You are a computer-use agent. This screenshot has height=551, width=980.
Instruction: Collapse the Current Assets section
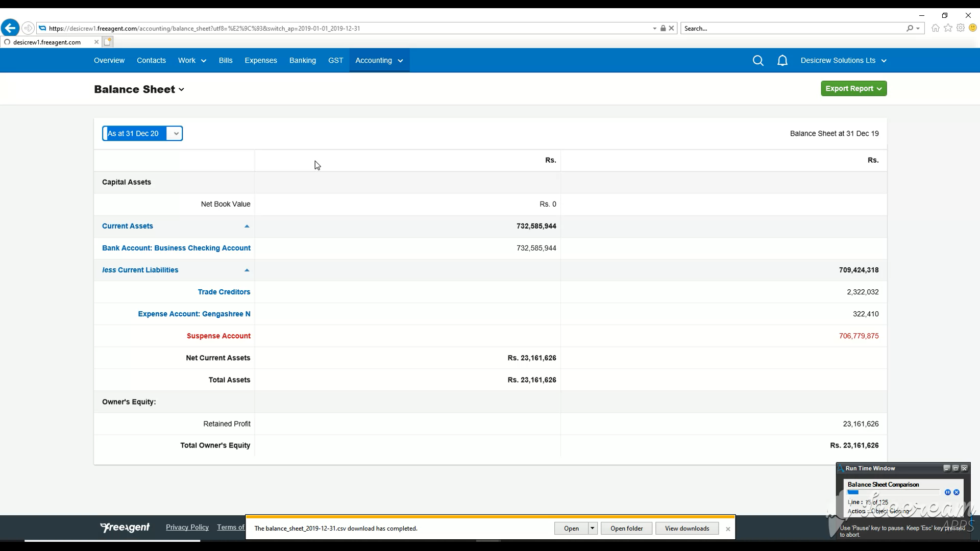coord(247,226)
